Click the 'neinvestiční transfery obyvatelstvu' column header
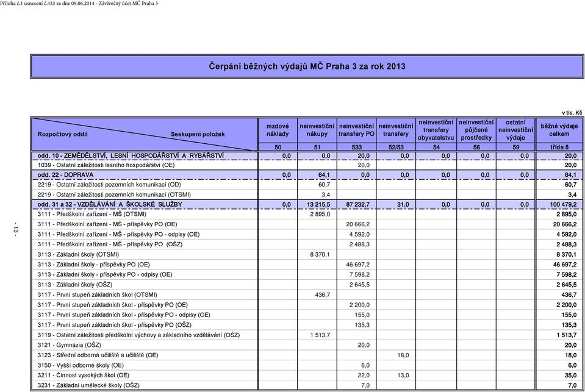The image size is (585, 392). pos(436,130)
